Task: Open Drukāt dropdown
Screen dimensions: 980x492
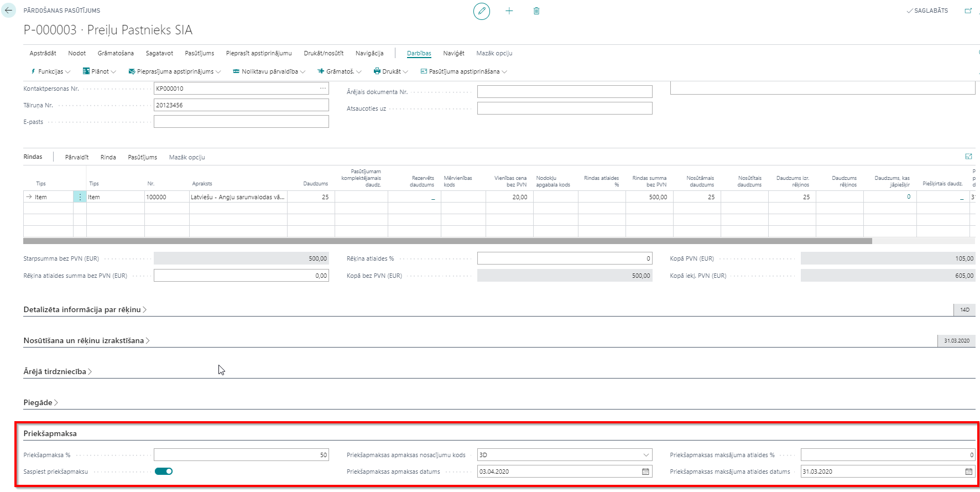Action: tap(391, 71)
